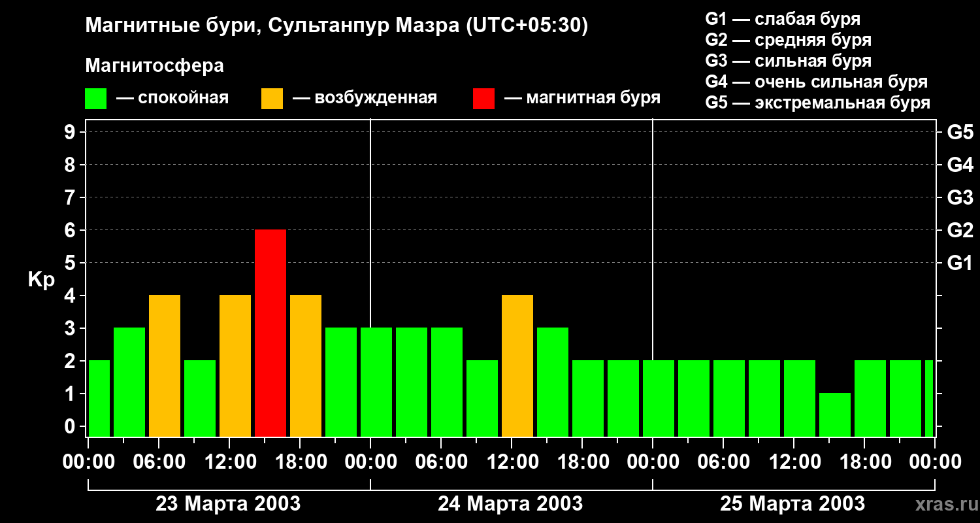Click 'G2 — средняя буря' description

(x=788, y=40)
